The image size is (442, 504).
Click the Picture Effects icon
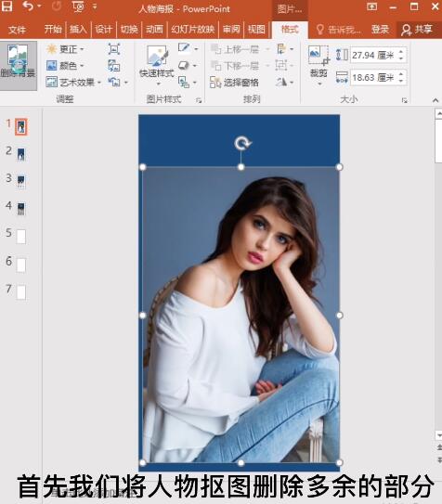[x=184, y=66]
